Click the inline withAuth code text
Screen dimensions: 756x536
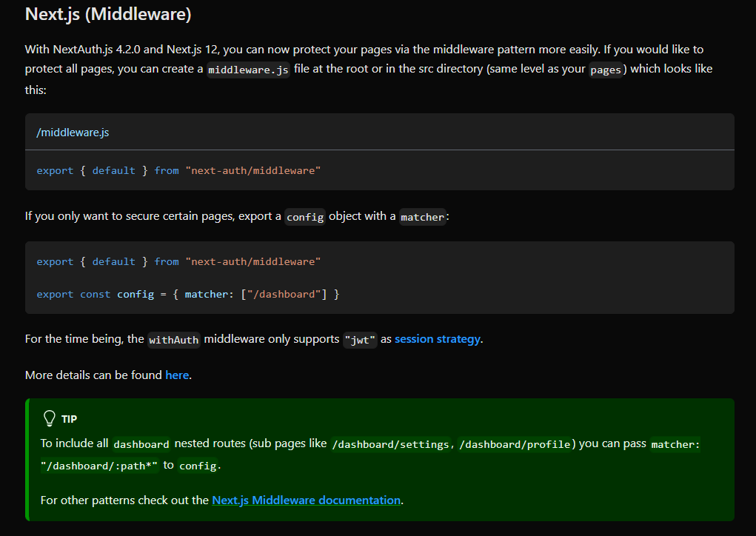(x=173, y=340)
